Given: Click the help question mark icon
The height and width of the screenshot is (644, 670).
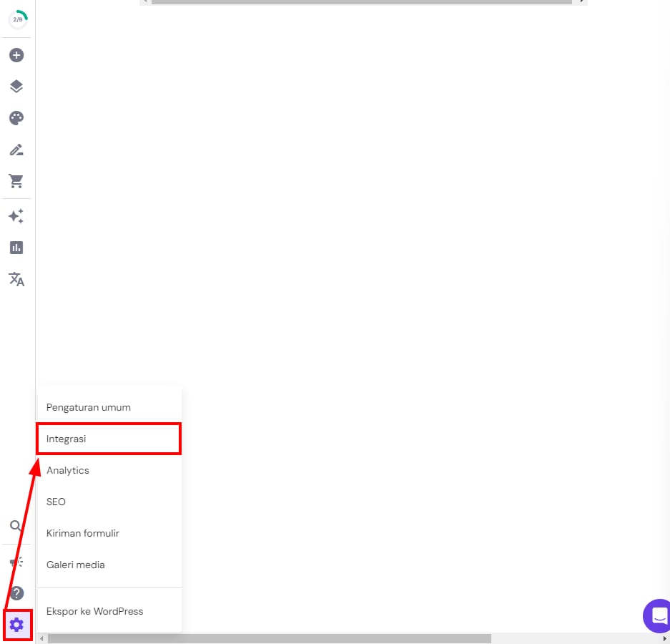Looking at the screenshot, I should point(16,593).
